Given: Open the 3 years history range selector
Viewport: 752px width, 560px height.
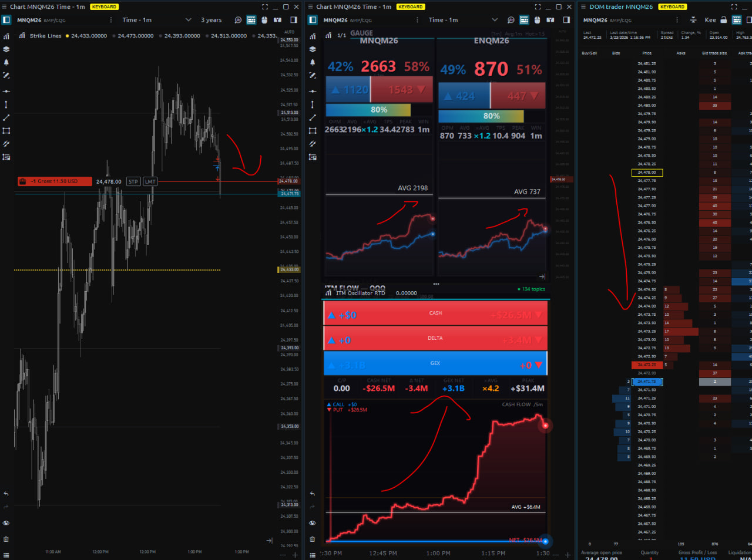Looking at the screenshot, I should pos(211,20).
